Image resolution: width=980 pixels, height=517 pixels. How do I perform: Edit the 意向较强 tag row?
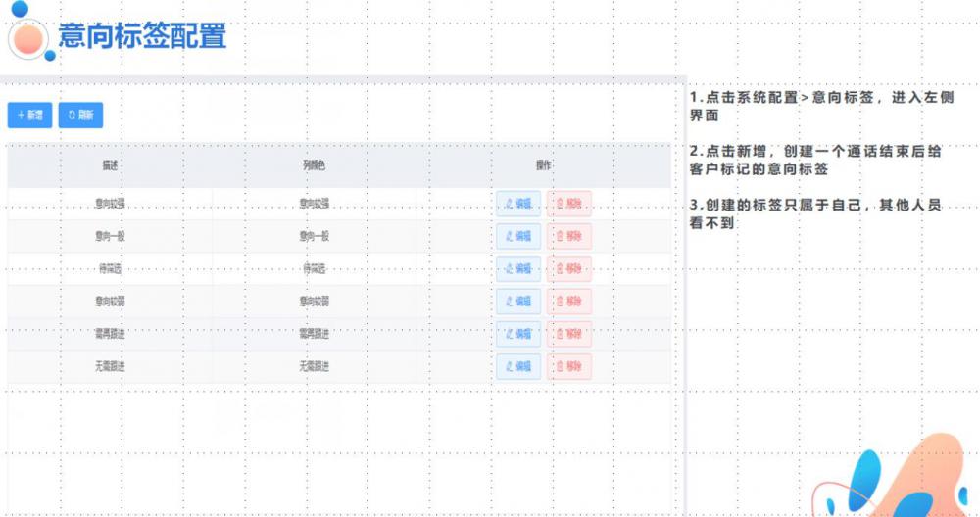pyautogui.click(x=518, y=204)
